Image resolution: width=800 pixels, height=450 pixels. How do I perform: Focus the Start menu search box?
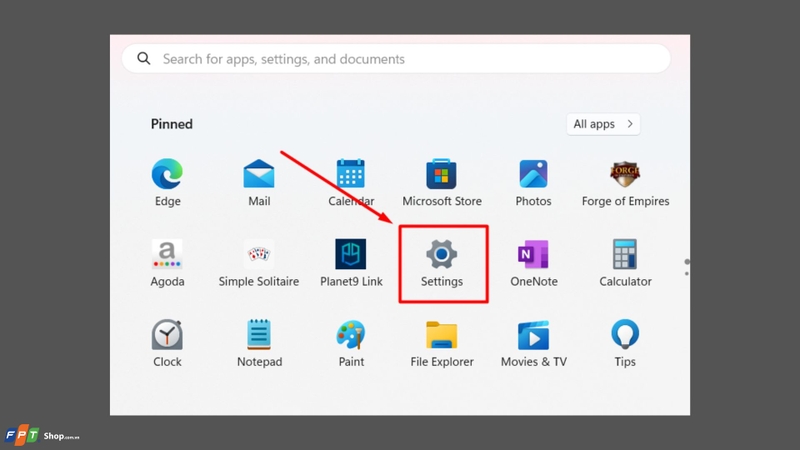396,59
